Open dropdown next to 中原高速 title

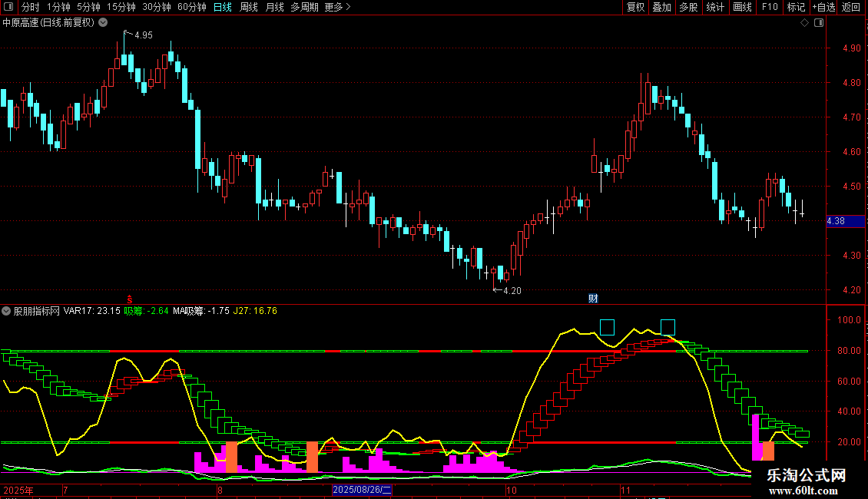(x=103, y=23)
